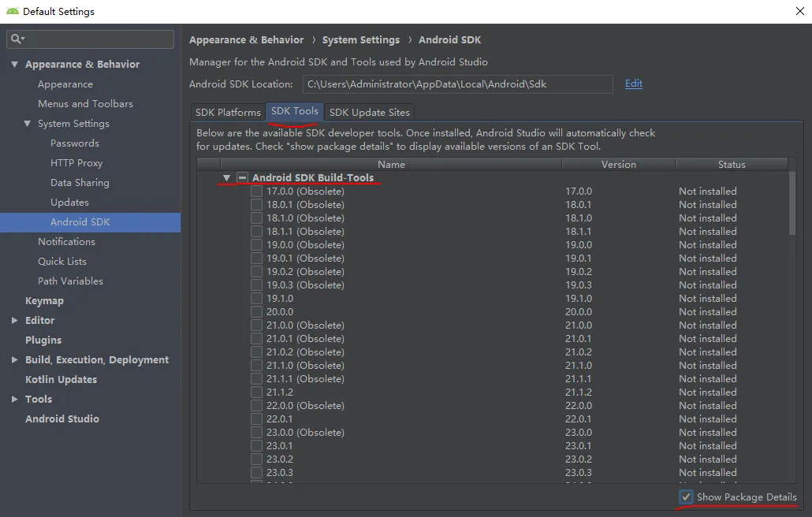Expand the Tools section
The width and height of the screenshot is (812, 517).
click(14, 399)
